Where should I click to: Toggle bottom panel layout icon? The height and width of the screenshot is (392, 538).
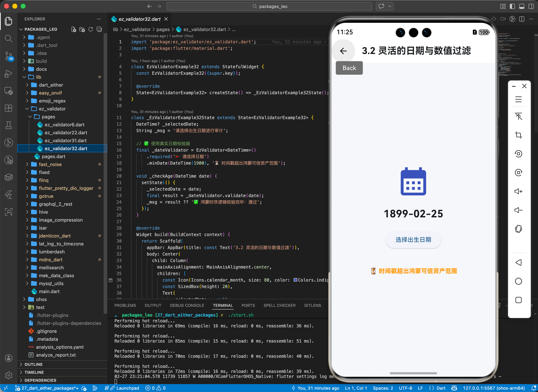tap(521, 6)
